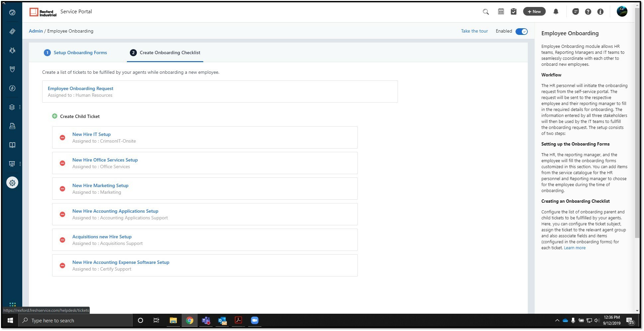Open Windows Action Center notifications
This screenshot has width=644, height=331.
click(x=630, y=320)
